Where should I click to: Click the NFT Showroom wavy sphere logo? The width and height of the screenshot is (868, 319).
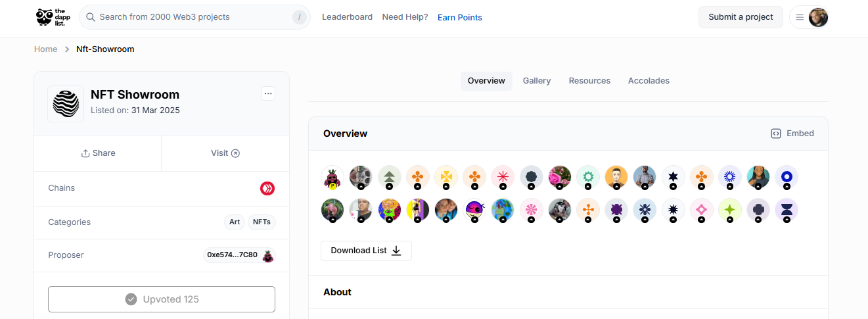point(66,104)
